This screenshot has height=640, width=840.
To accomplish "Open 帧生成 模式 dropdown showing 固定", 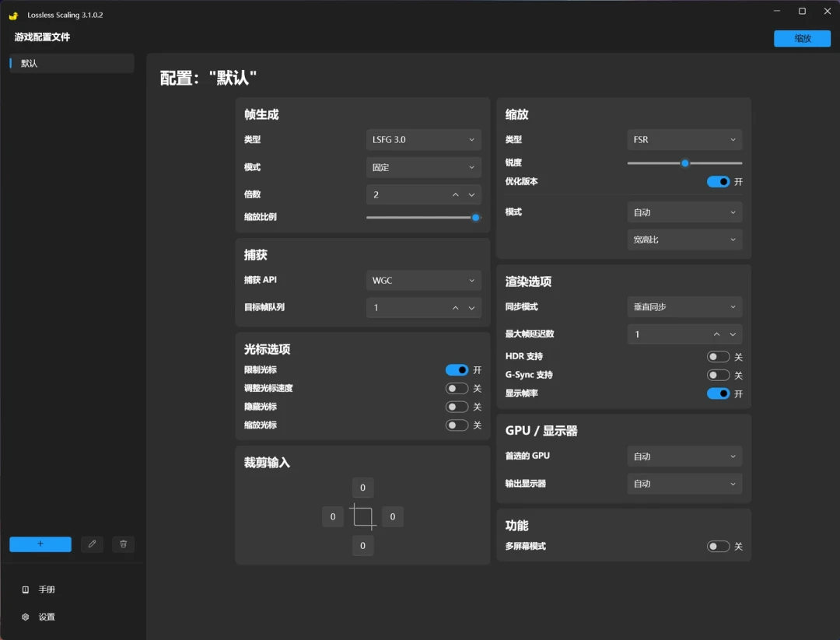I will [424, 167].
